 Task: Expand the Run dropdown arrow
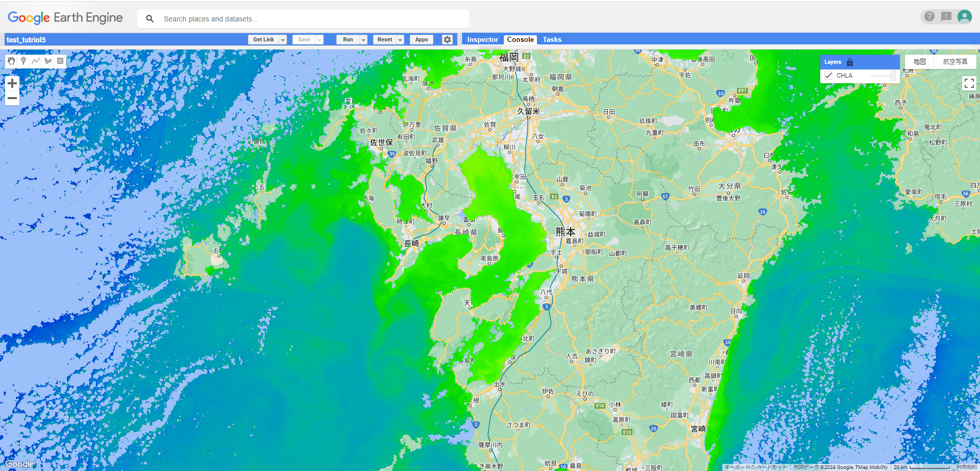(363, 40)
